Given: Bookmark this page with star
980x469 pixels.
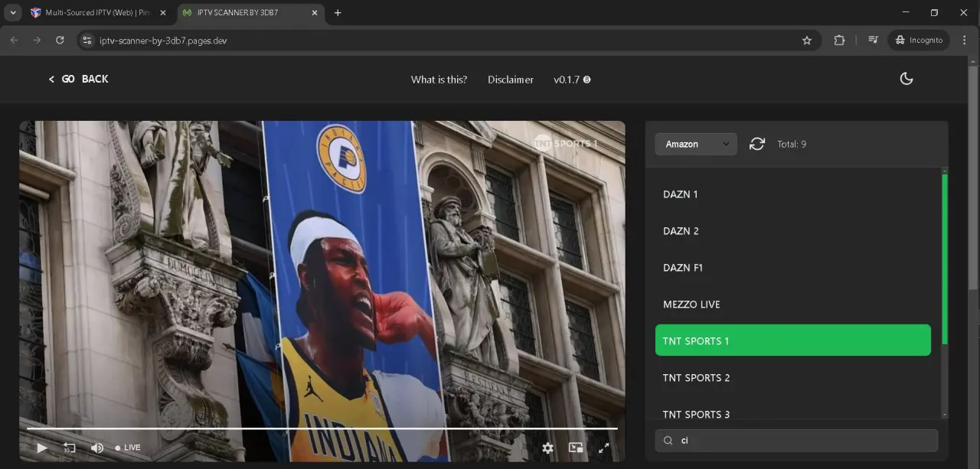Looking at the screenshot, I should (807, 41).
